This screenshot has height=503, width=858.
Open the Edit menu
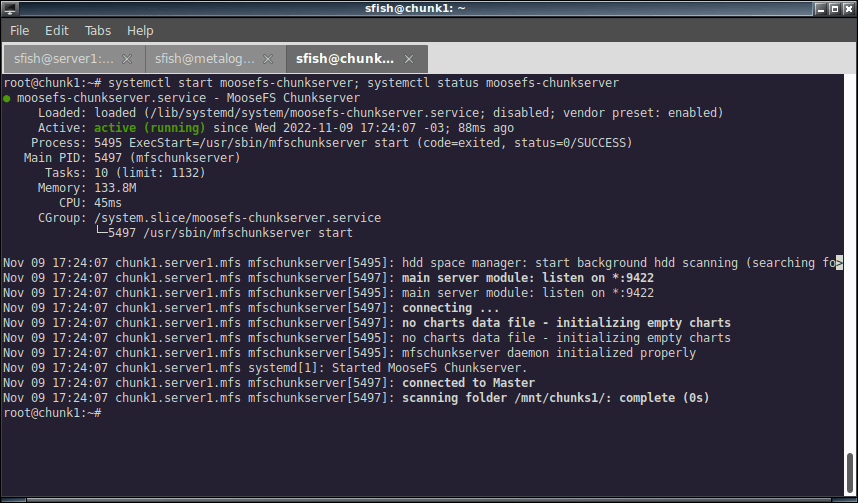pyautogui.click(x=56, y=31)
